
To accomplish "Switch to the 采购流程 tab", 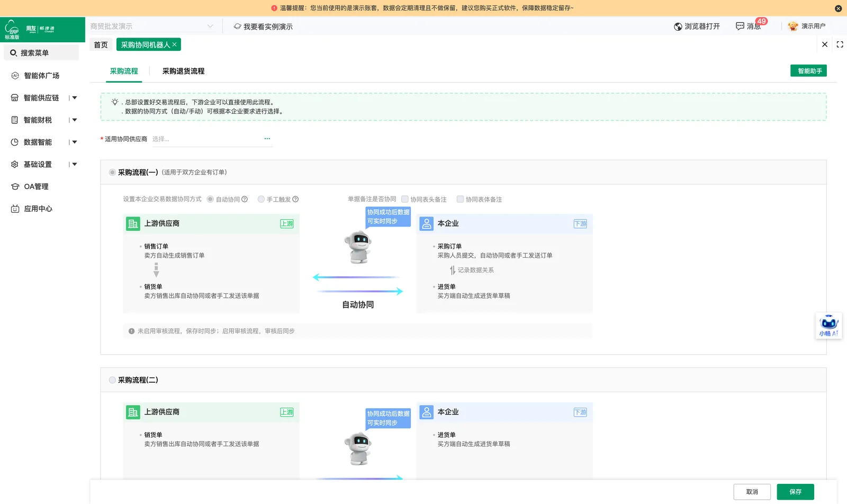I will coord(124,71).
